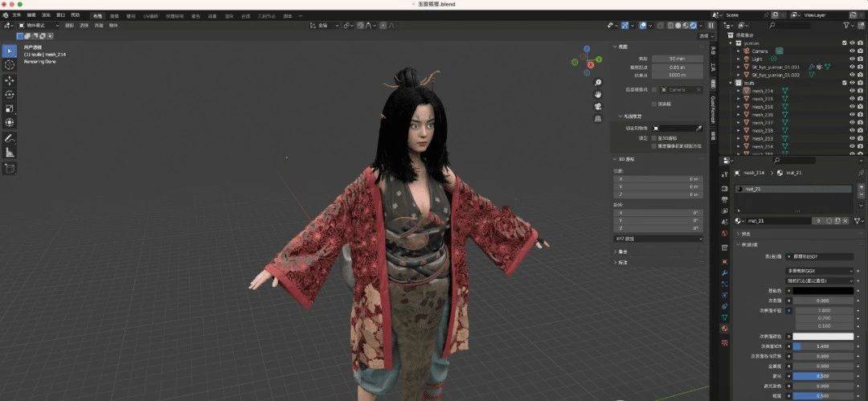
Task: Enable the lock to 3D cursor checkbox
Action: 654,137
